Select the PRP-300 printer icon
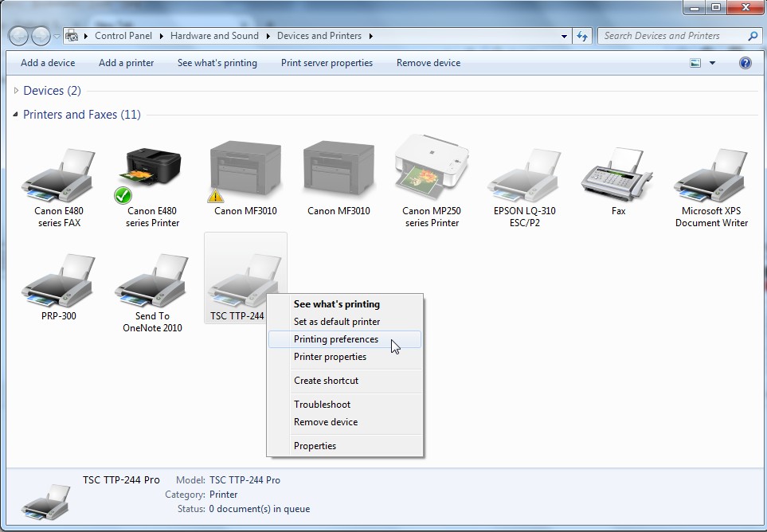This screenshot has width=767, height=532. [59, 280]
